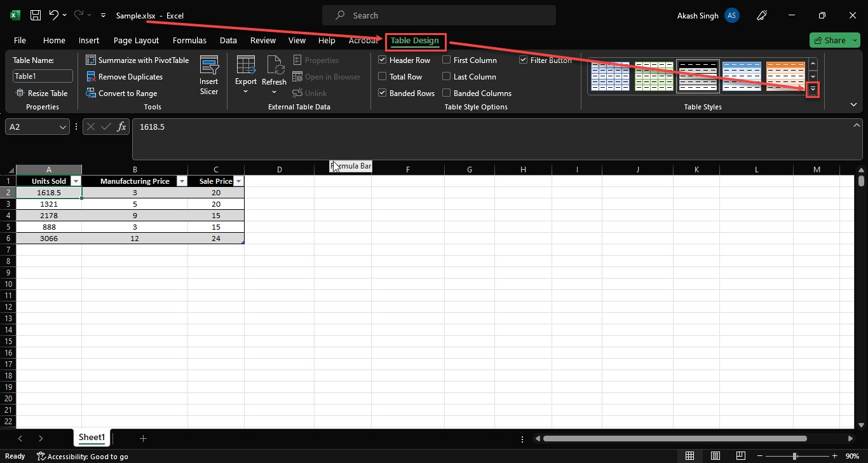The height and width of the screenshot is (463, 868).
Task: Check the First Column option
Action: (x=446, y=60)
